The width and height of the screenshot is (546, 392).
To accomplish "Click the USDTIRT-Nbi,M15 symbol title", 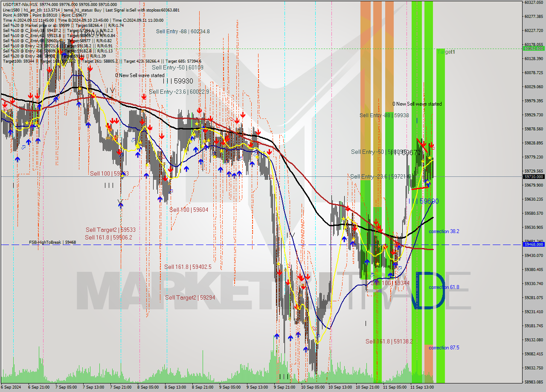I will point(20,4).
